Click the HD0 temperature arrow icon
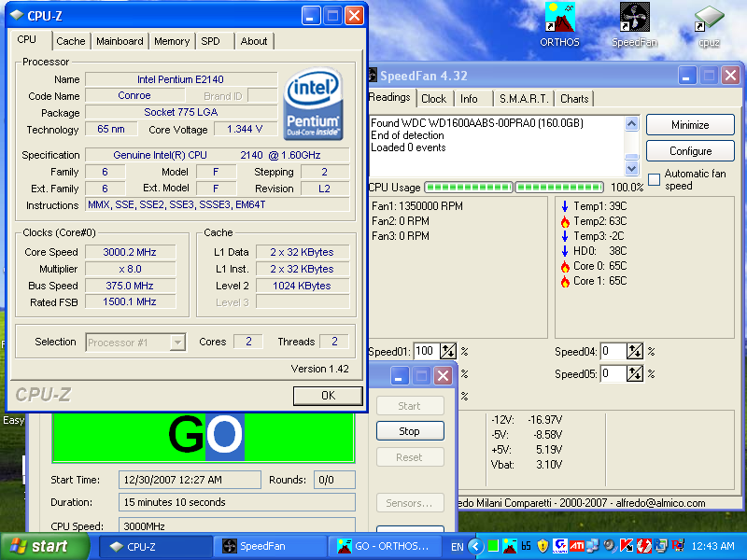The width and height of the screenshot is (747, 560). click(x=565, y=251)
